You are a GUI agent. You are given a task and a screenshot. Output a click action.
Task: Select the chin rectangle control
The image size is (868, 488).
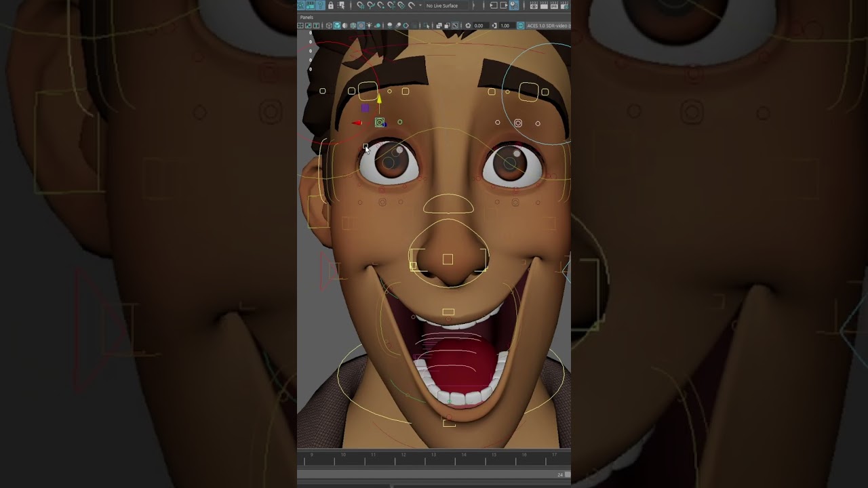point(449,423)
